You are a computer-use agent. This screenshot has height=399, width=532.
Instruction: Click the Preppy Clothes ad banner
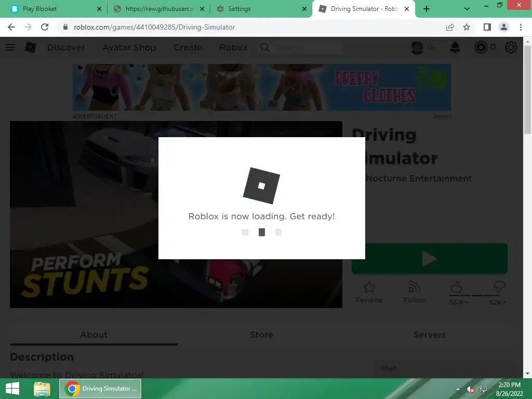point(262,87)
